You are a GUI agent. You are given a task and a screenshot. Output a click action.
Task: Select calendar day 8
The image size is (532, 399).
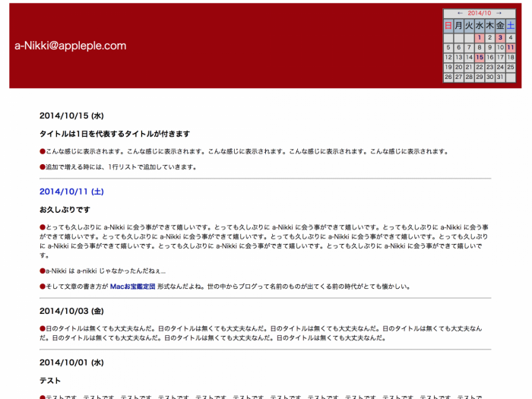tap(480, 47)
